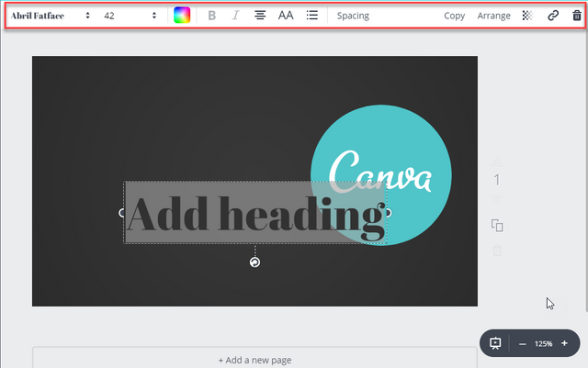The width and height of the screenshot is (588, 368).
Task: Open the font size 42 dropdown
Action: point(130,16)
